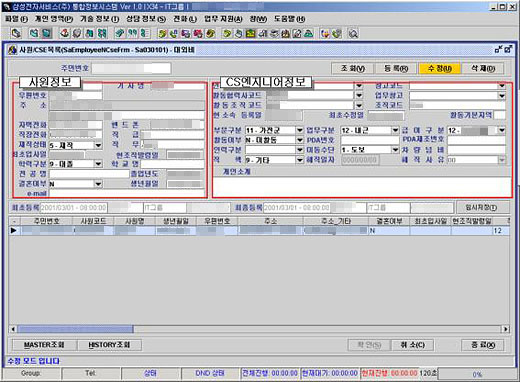Expand the empty dropdown above 9-기타
The height and width of the screenshot is (382, 520).
[300, 150]
